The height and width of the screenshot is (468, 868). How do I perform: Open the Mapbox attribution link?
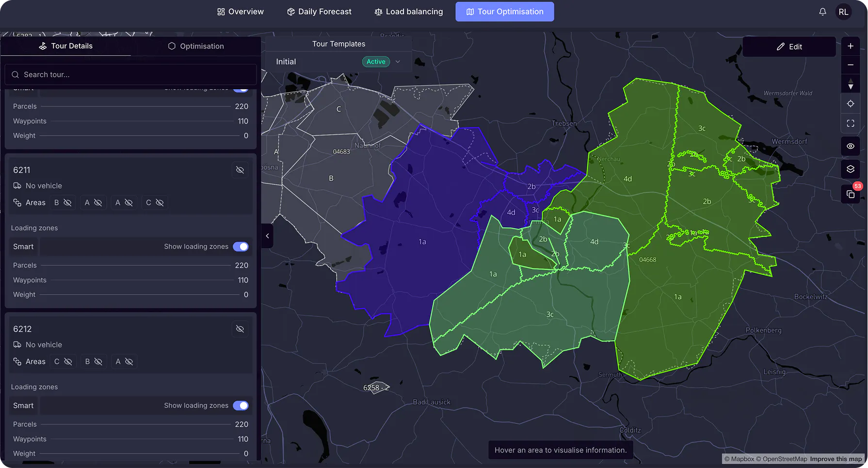click(739, 459)
